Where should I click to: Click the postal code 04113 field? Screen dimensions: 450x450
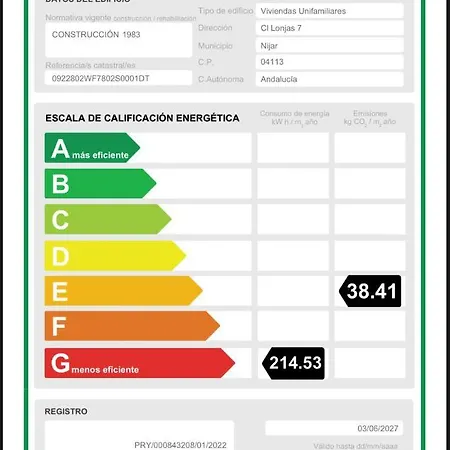(330, 62)
